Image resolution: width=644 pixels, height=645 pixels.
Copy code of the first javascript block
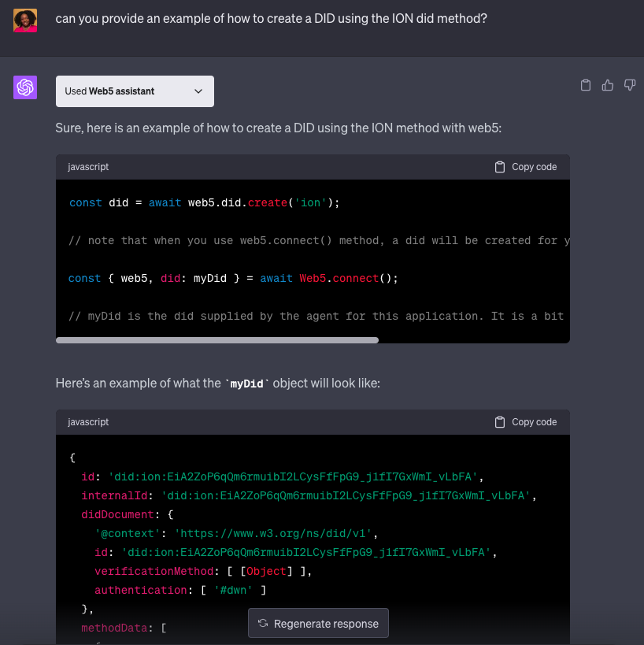526,167
